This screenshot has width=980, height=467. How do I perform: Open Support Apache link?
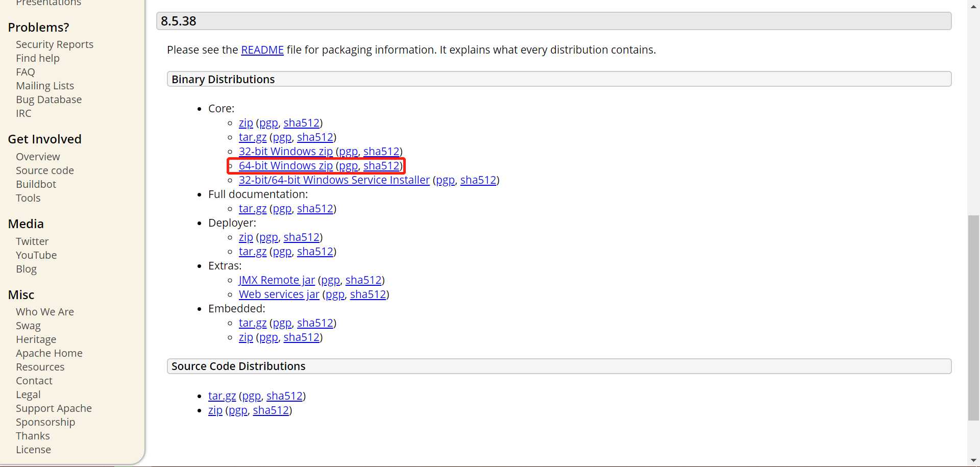click(54, 408)
